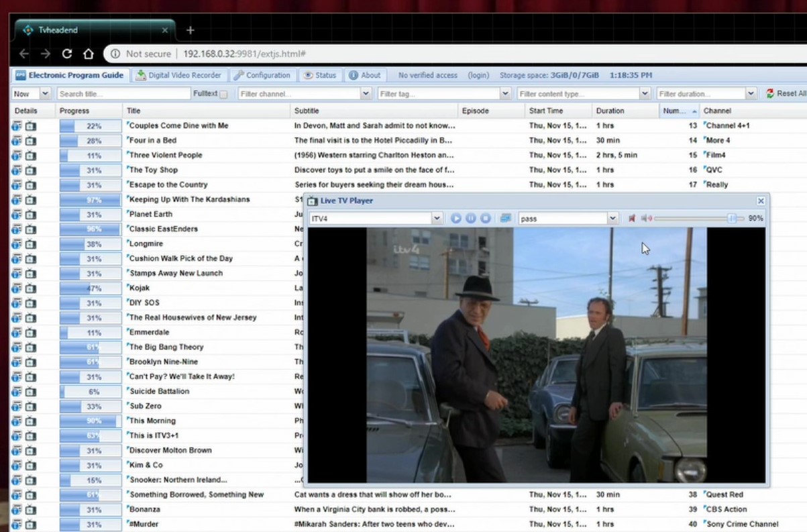Click the mute icon in Live TV Player
This screenshot has height=532, width=807.
click(x=632, y=219)
